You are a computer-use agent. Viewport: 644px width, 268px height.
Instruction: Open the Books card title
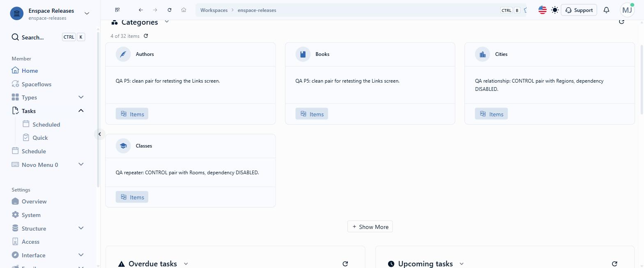click(322, 54)
